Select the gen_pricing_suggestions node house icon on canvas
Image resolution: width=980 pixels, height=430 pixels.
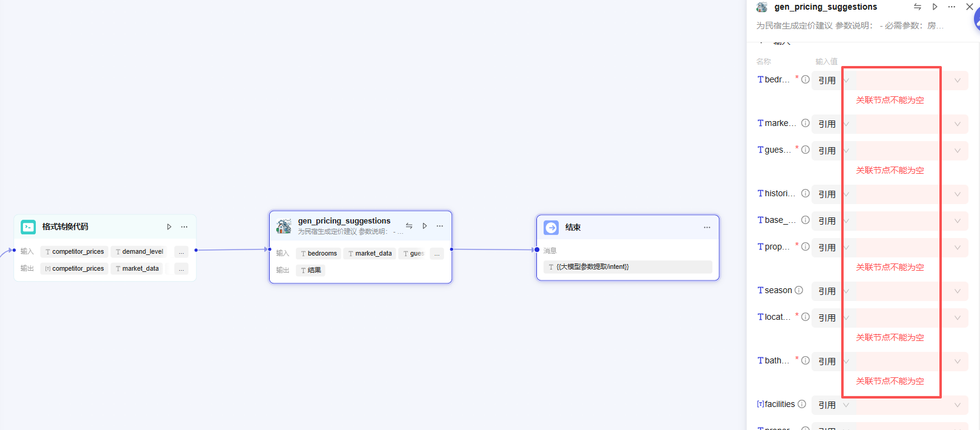click(x=284, y=227)
